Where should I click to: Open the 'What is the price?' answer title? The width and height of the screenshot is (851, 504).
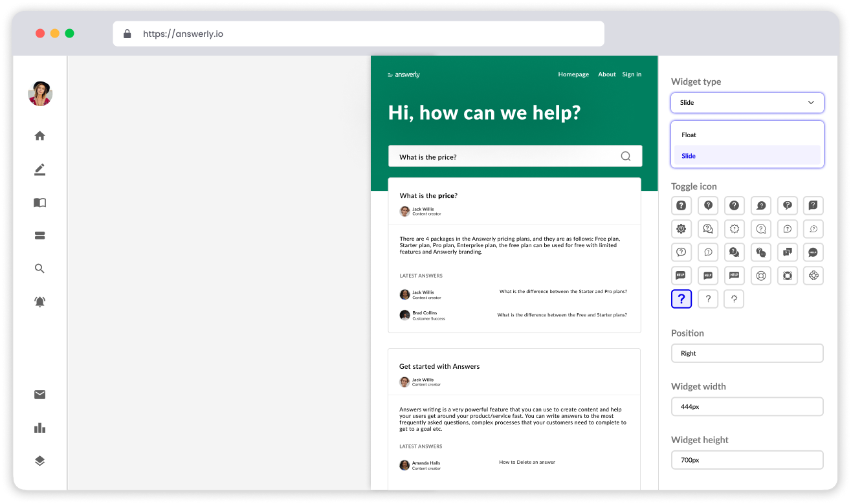pos(428,195)
